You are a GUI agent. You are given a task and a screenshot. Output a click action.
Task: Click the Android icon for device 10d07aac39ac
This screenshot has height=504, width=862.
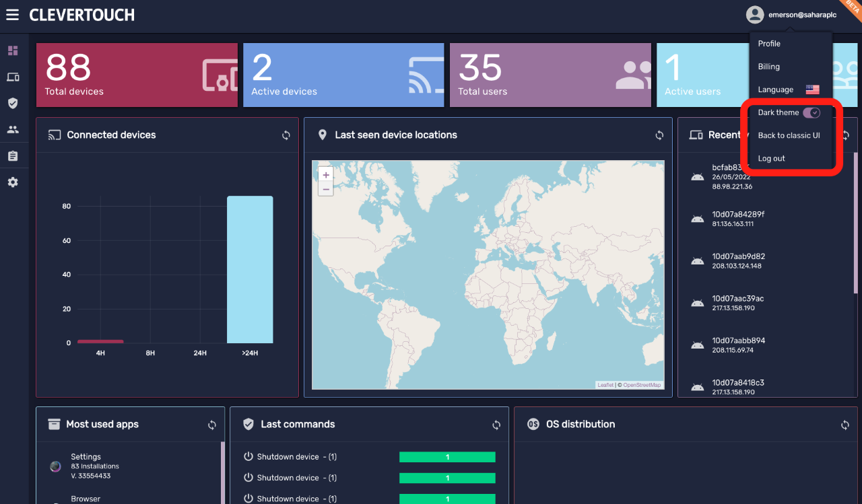[698, 303]
